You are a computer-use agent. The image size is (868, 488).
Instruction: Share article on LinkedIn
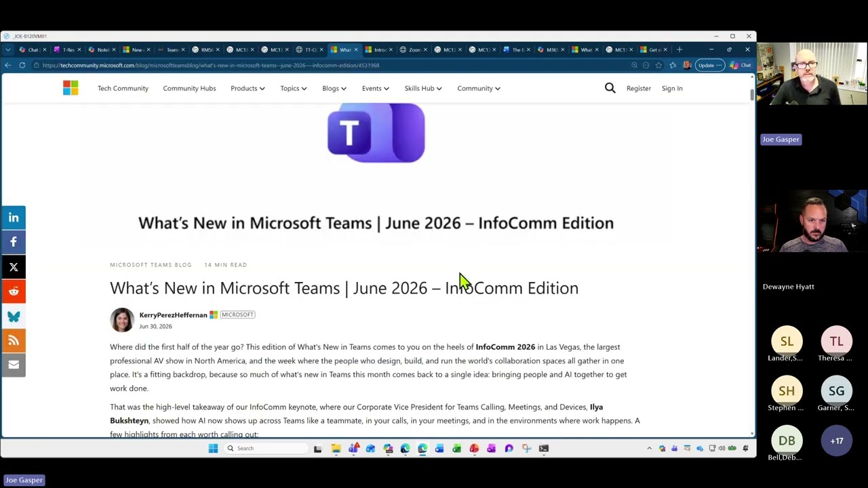click(14, 218)
